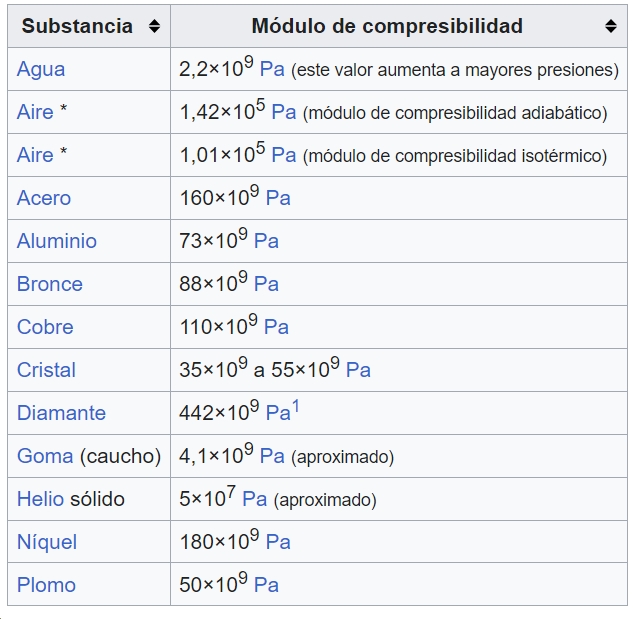Screen dimensions: 636x619
Task: Open the Cristal link
Action: tap(46, 370)
